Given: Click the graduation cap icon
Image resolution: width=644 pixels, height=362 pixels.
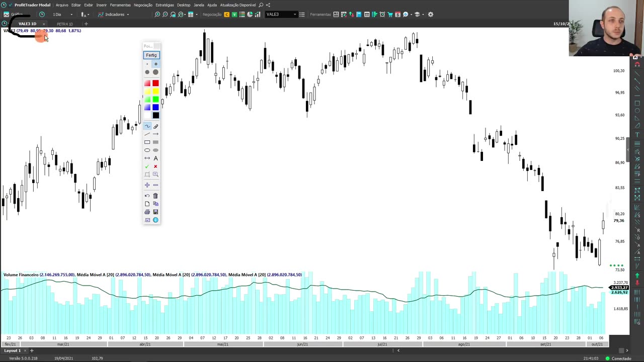Looking at the screenshot, I should (417, 15).
